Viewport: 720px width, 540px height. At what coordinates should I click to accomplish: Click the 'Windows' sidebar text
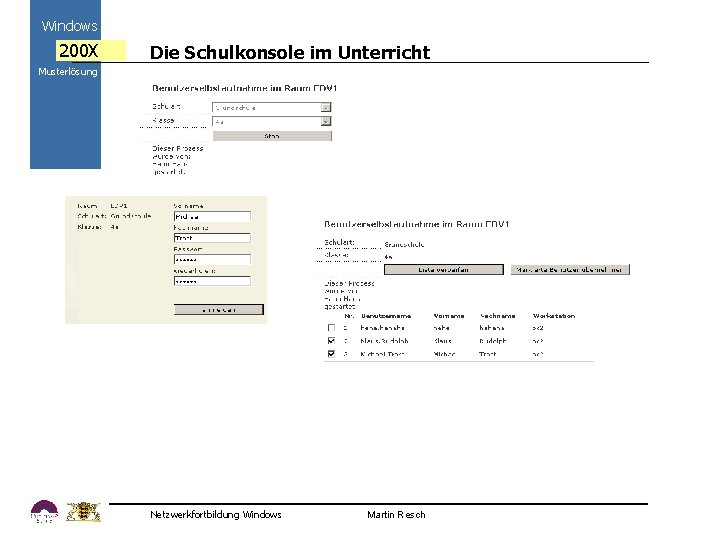(69, 26)
